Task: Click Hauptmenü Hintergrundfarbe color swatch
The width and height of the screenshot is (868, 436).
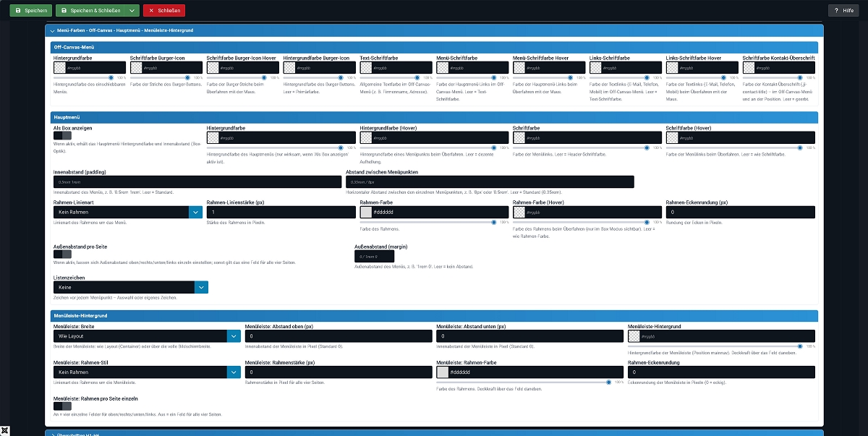Action: [213, 137]
